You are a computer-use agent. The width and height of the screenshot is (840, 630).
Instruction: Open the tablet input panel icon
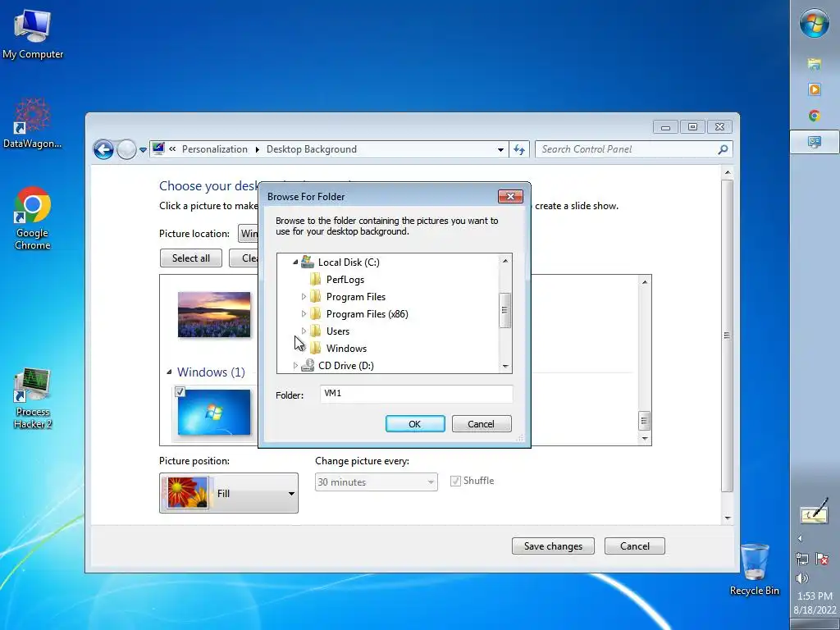point(815,512)
